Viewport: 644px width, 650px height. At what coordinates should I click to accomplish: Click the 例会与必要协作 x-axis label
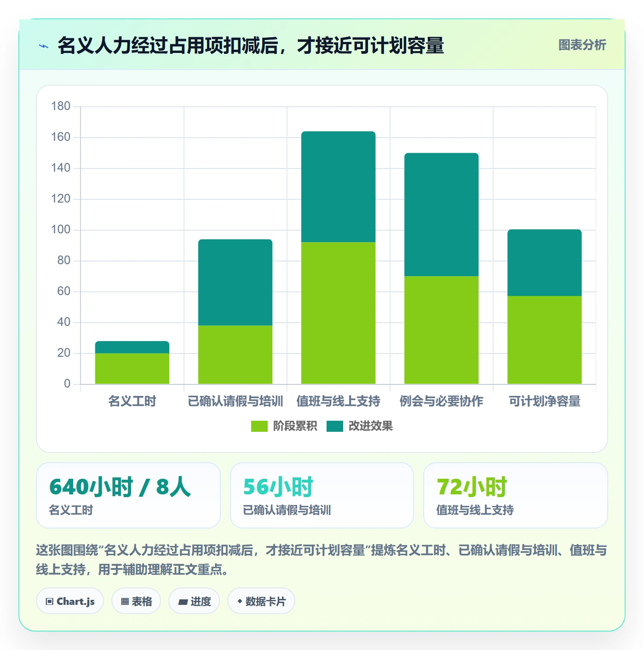441,401
